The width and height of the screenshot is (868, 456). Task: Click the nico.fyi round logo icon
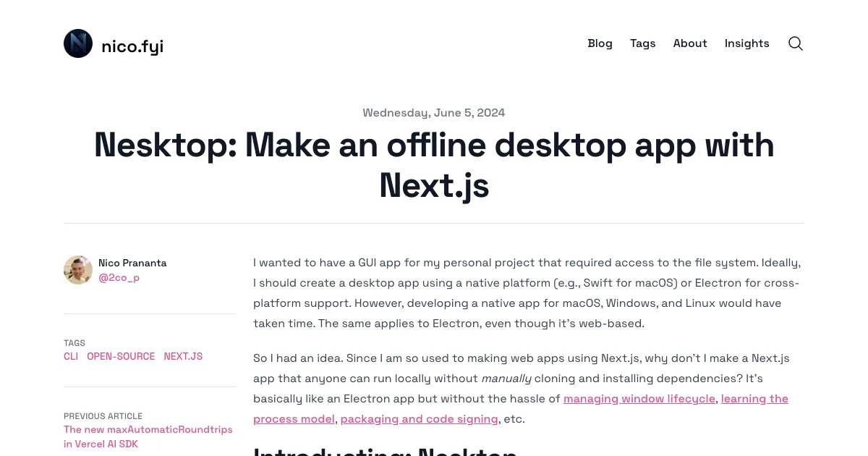(x=78, y=43)
